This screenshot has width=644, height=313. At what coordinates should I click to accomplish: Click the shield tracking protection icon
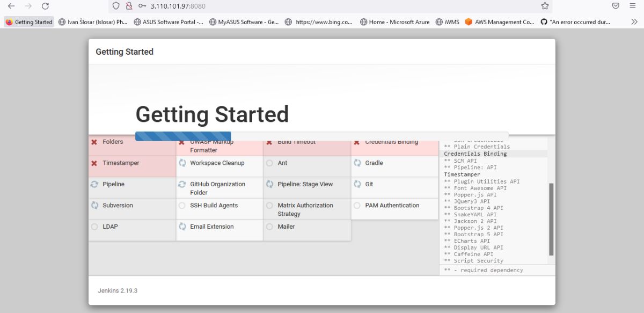tap(115, 6)
